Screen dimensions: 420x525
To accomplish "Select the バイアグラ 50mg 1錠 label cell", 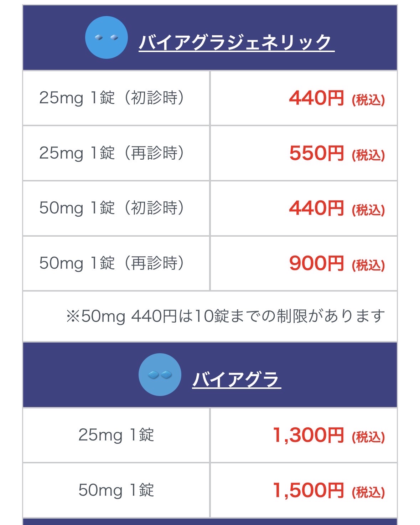I will (x=116, y=490).
